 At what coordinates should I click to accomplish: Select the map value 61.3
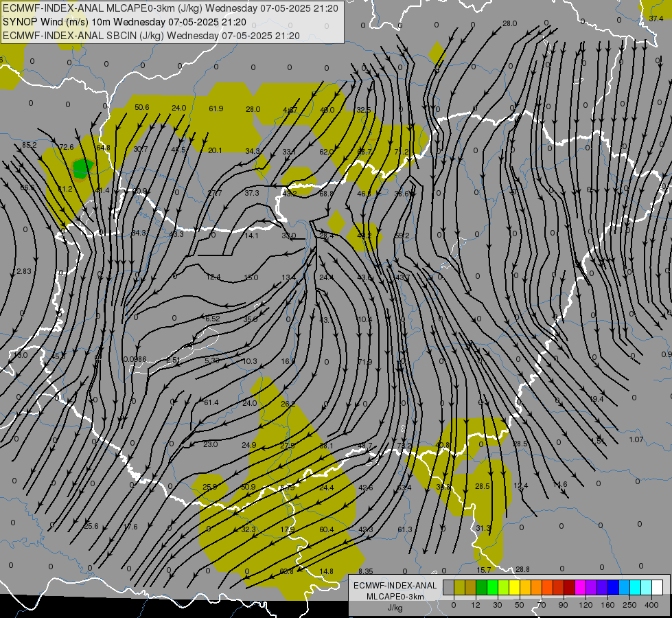pos(404,529)
